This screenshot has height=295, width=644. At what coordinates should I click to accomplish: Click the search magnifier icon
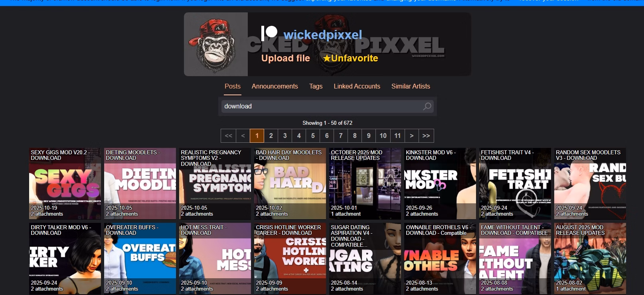(x=427, y=106)
